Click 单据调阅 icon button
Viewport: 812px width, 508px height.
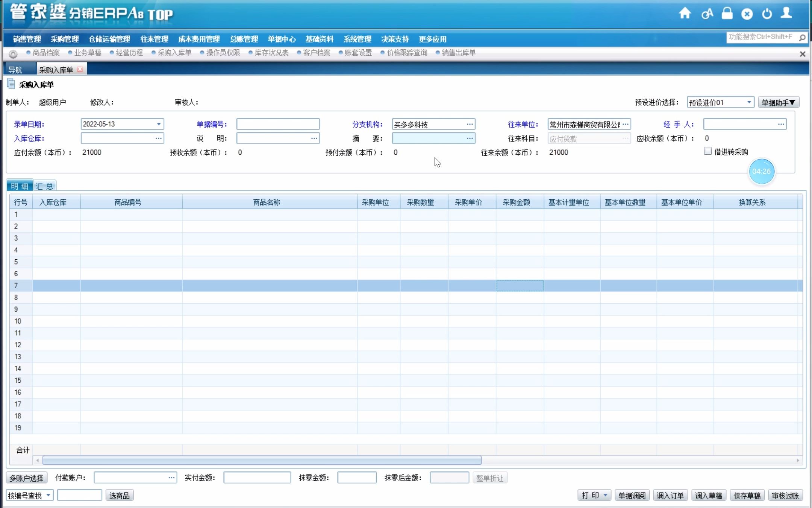click(633, 496)
